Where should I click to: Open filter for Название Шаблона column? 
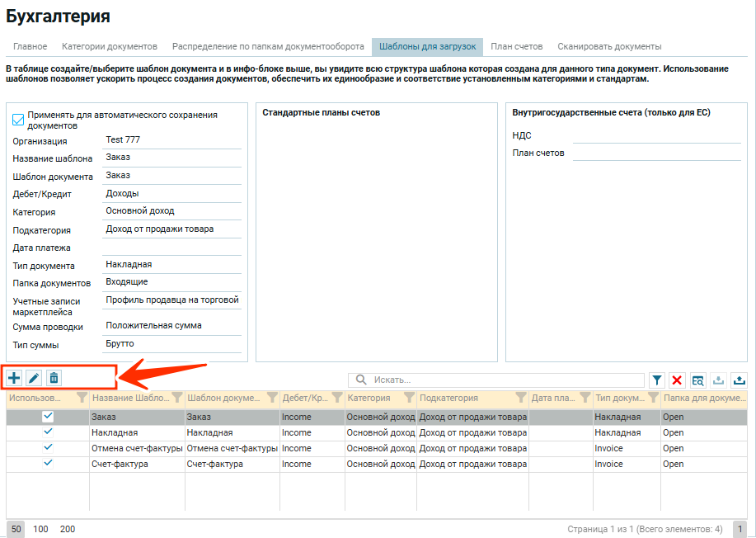(x=176, y=399)
